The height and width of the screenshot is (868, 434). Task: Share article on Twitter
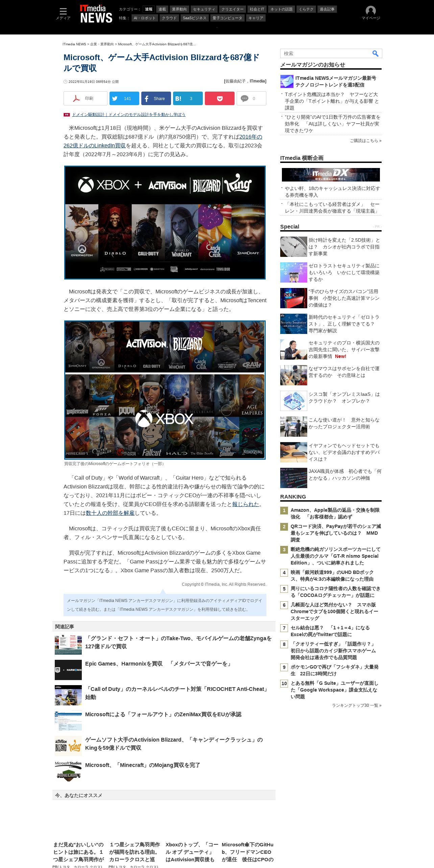[124, 98]
